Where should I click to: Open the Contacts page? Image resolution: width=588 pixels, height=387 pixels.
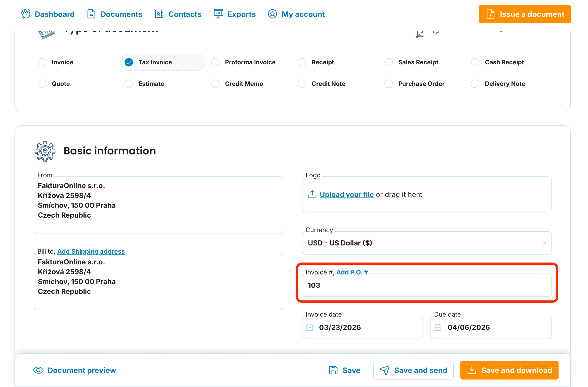click(178, 14)
